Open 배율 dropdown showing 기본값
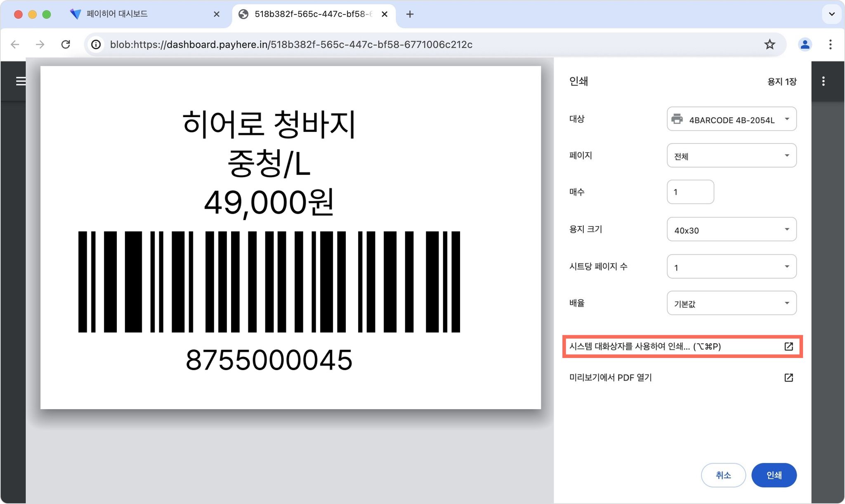The height and width of the screenshot is (504, 845). (x=732, y=303)
